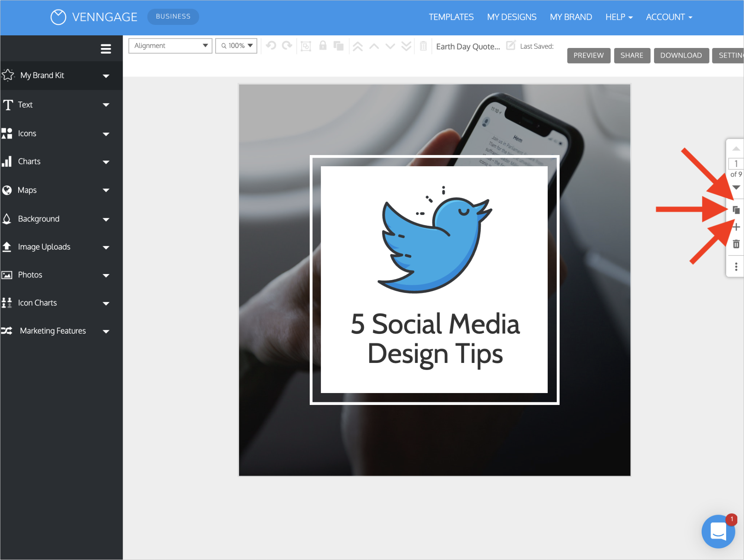The image size is (744, 560).
Task: Open the ACCOUNT dropdown menu
Action: (x=669, y=17)
